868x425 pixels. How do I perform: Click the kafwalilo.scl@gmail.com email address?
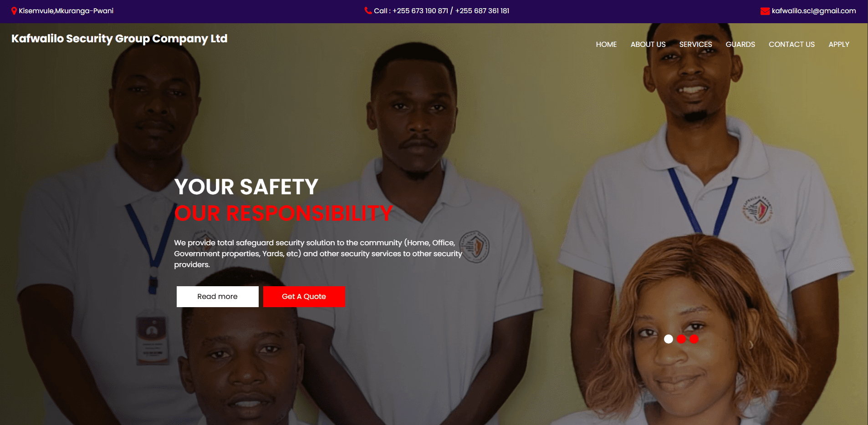tap(814, 11)
